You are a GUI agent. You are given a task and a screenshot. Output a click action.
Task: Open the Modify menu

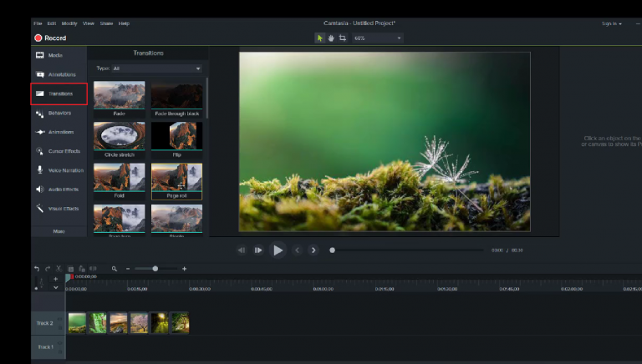[69, 23]
